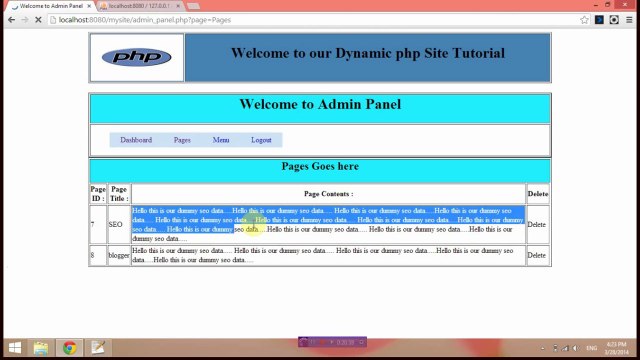Delete the blogger page row
Screen dimensions: 640x360
point(536,255)
